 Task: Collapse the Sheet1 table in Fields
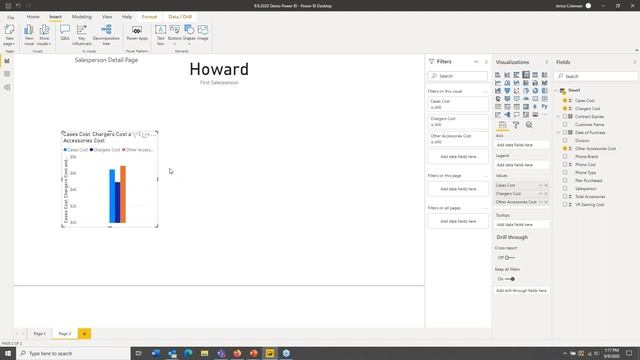click(x=556, y=90)
